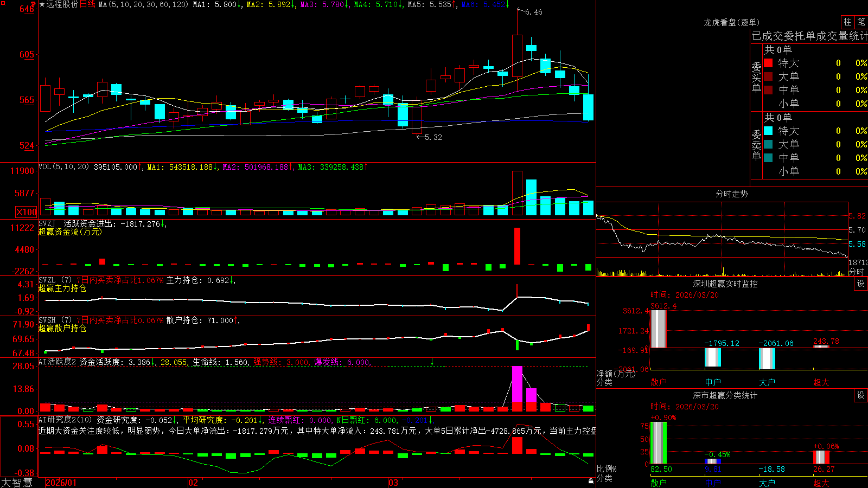Click 强势线: 3.000 label
The image size is (868, 488).
(281, 362)
